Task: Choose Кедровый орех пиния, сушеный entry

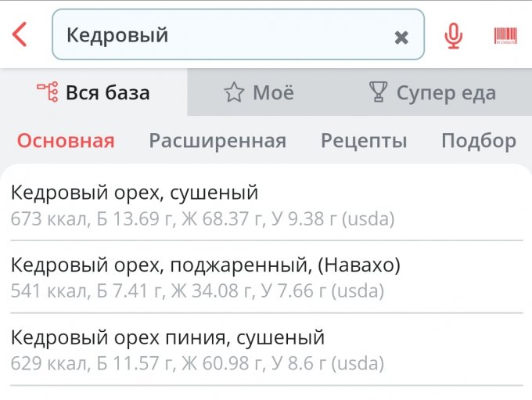Action: (167, 338)
